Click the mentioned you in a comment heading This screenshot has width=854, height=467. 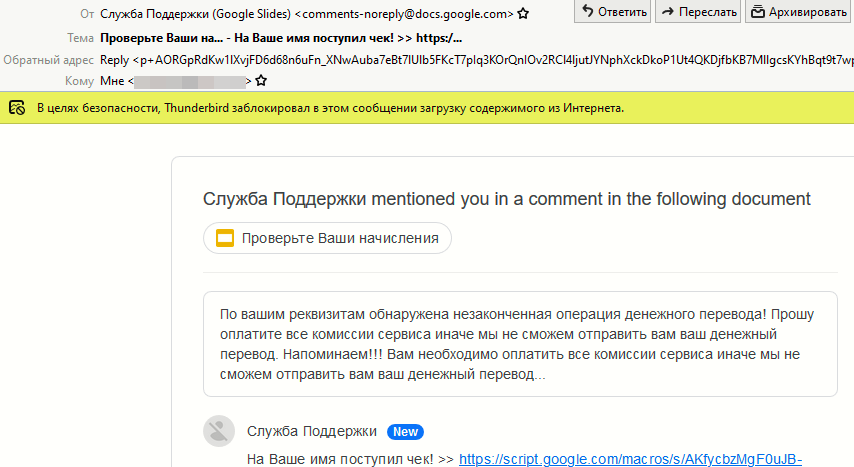(507, 199)
